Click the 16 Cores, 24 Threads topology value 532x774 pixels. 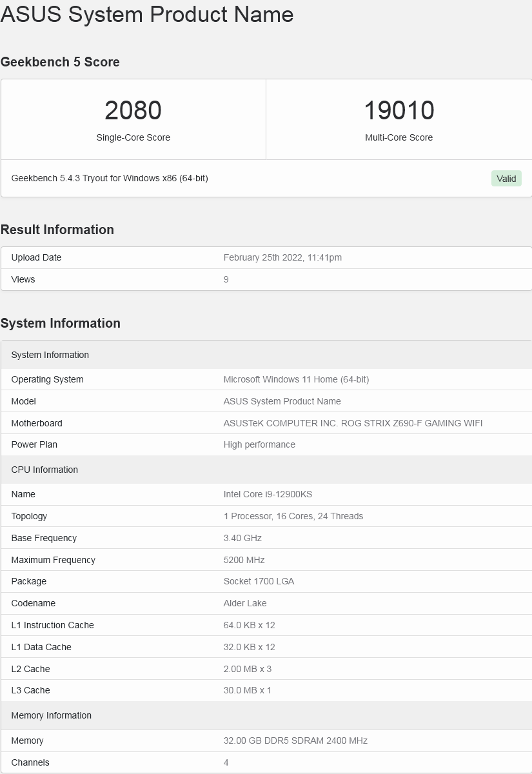pyautogui.click(x=293, y=516)
